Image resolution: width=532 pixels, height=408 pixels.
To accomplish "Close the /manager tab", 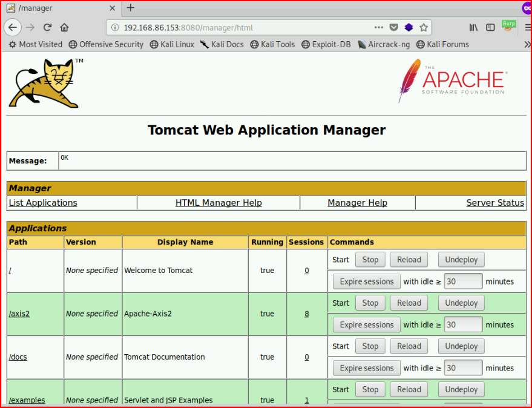I will 113,8.
